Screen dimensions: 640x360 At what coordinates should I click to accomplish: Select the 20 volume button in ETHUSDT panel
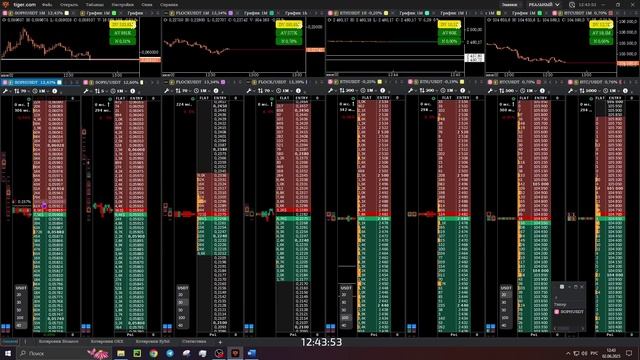tap(345, 295)
